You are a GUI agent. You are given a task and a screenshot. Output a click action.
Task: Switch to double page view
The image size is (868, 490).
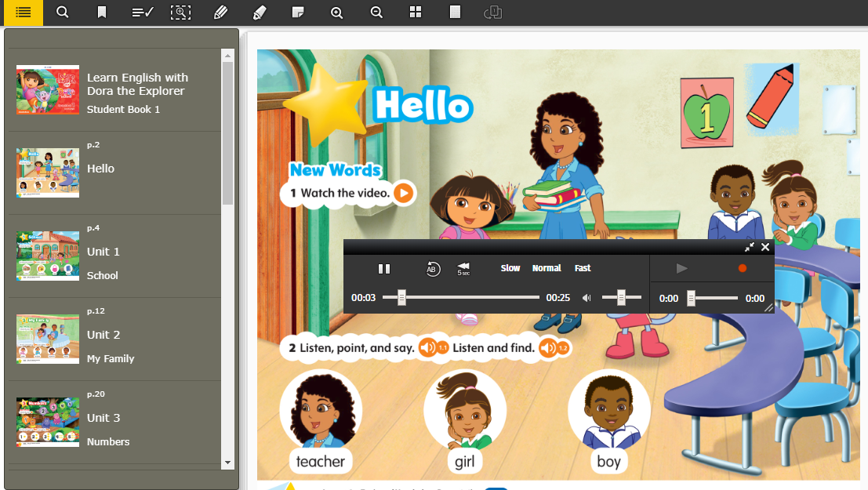click(492, 13)
